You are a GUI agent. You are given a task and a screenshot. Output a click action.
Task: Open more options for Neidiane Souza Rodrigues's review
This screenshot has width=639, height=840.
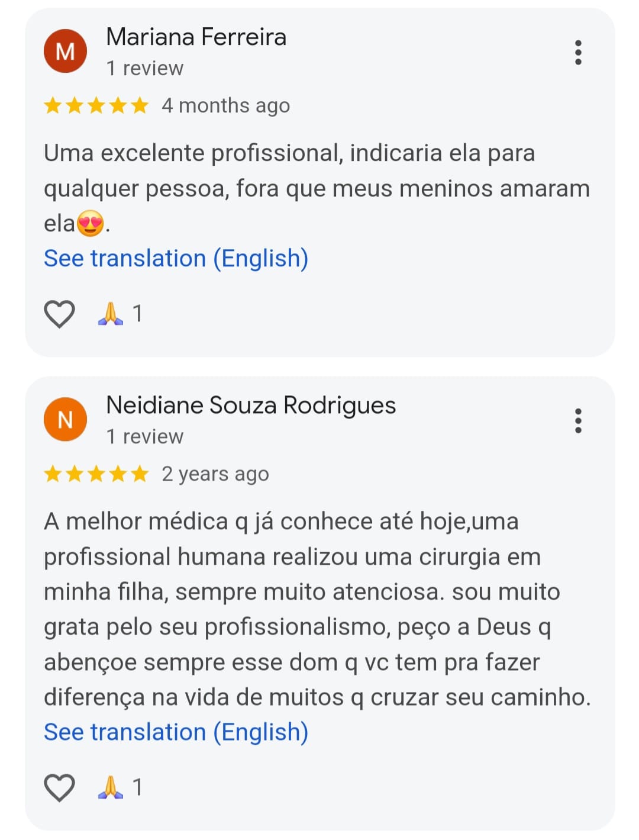point(578,421)
